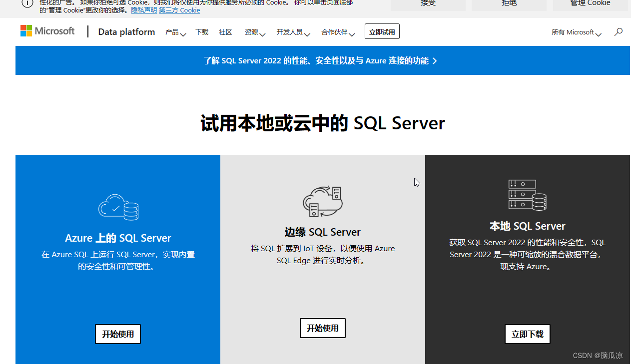Image resolution: width=631 pixels, height=364 pixels.
Task: Click the 立即试用 button
Action: [x=382, y=31]
